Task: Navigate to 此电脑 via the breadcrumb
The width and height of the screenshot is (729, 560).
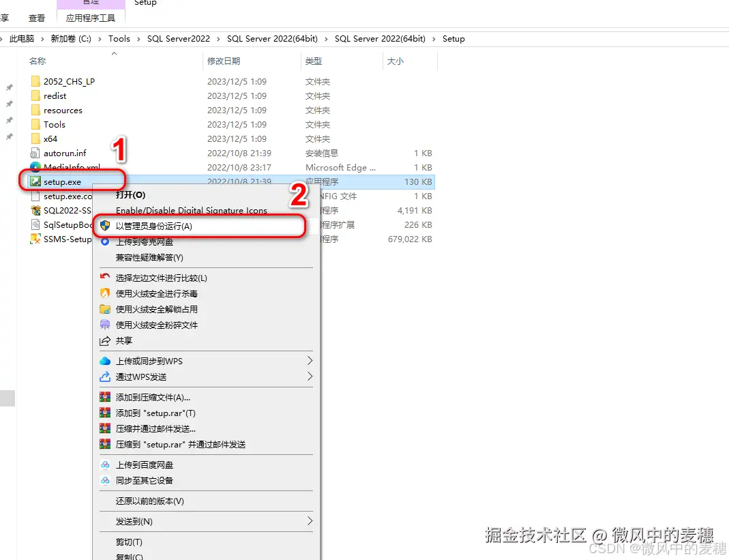Action: tap(21, 39)
